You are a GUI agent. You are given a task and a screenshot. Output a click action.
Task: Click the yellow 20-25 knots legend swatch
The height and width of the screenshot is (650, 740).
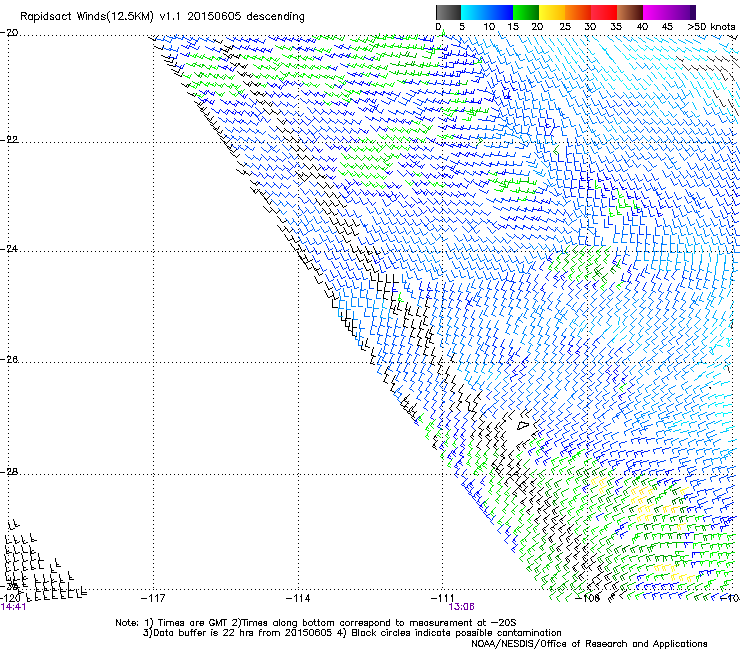(x=552, y=12)
